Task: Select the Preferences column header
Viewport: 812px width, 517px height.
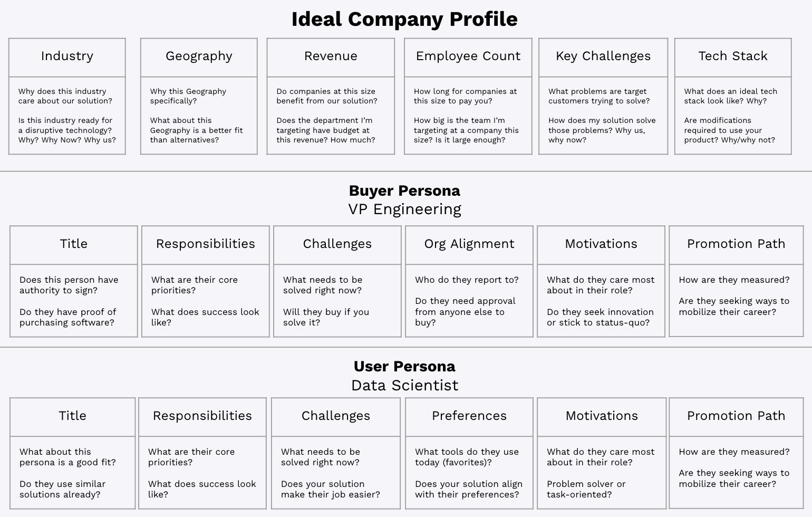Action: pos(469,416)
